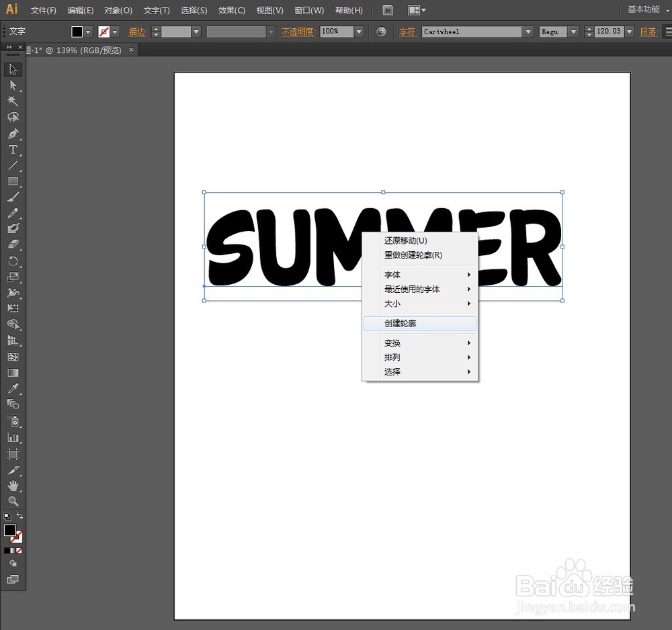The height and width of the screenshot is (630, 672).
Task: Open the 文件(F) menu
Action: coord(43,10)
